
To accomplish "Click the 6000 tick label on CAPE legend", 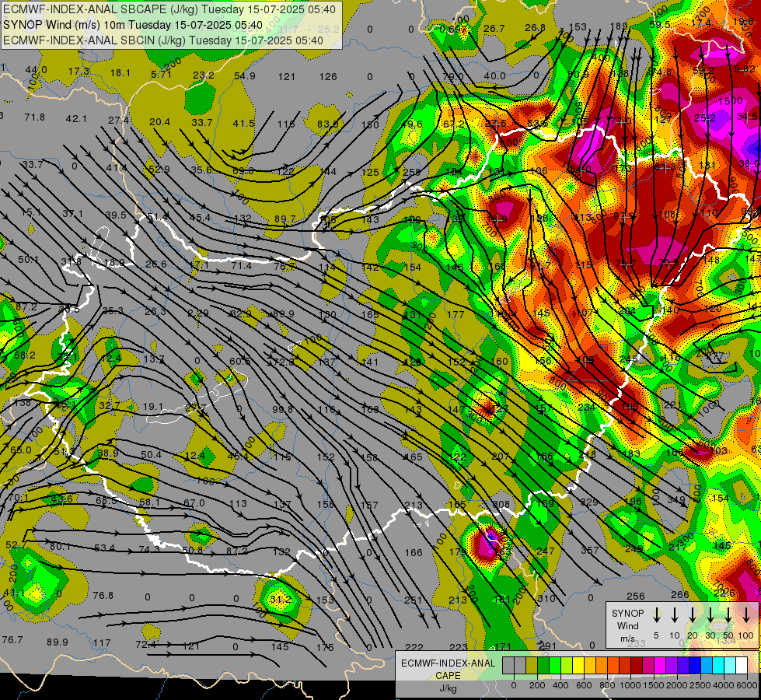I will point(747,685).
